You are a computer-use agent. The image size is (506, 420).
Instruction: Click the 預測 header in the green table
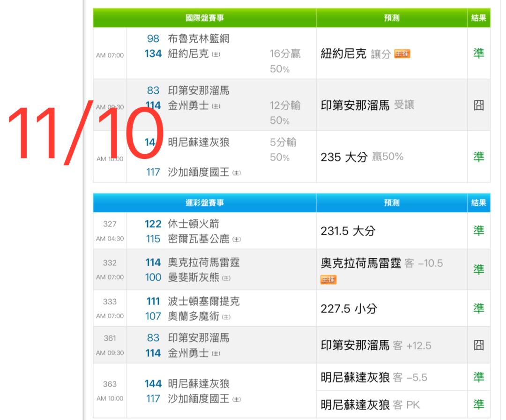[392, 18]
